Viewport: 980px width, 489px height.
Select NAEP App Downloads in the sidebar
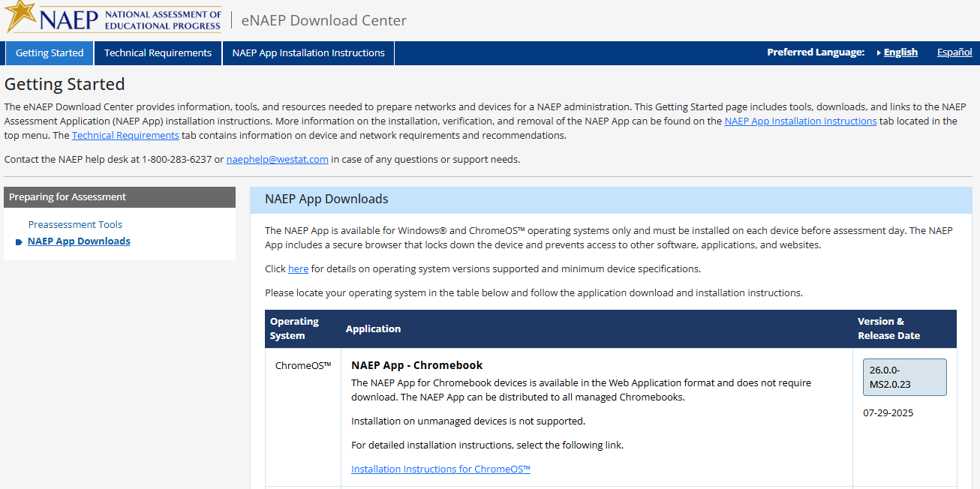coord(79,241)
